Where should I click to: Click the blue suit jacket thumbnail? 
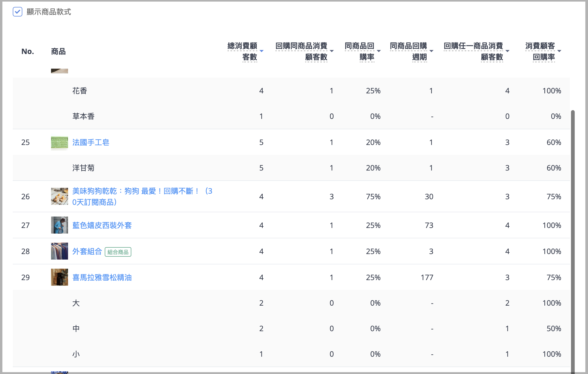pyautogui.click(x=59, y=225)
